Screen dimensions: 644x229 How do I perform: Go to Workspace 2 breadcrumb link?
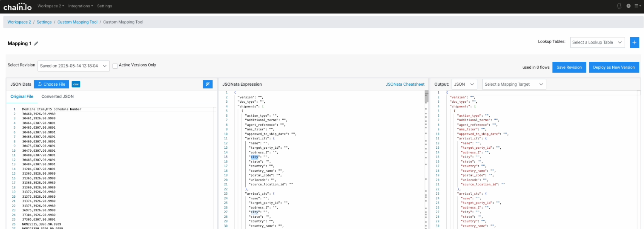(x=19, y=22)
